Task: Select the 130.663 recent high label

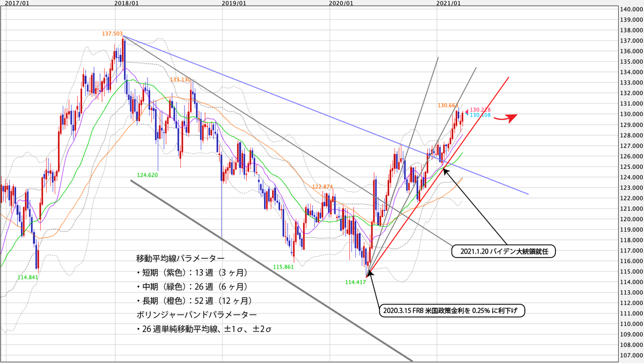Action: 447,105
